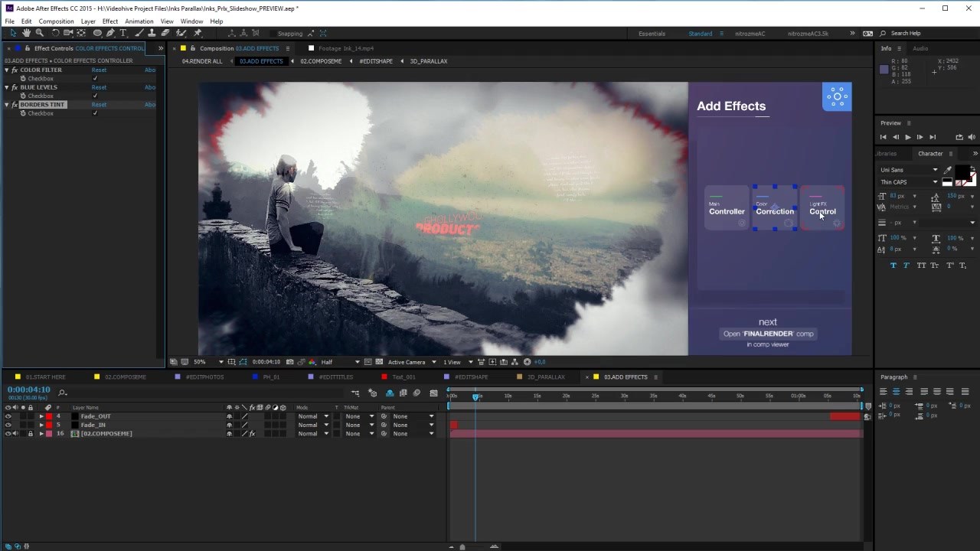Go to 04.RENDER ALL in comp flow

coord(202,61)
